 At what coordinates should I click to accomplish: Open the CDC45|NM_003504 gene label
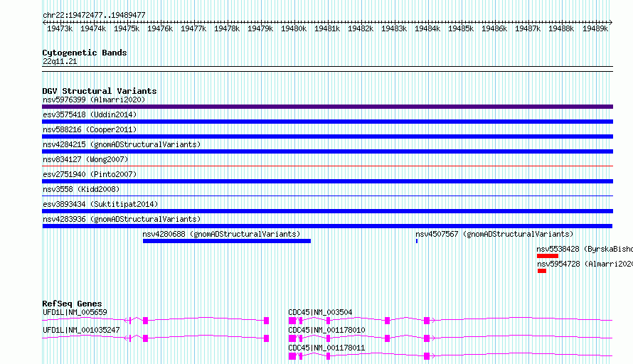coord(320,312)
